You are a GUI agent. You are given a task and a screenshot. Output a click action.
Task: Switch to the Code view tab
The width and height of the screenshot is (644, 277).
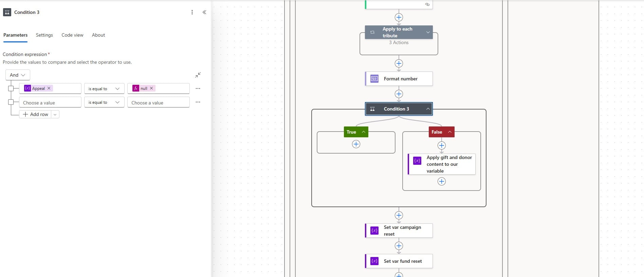[x=72, y=35]
